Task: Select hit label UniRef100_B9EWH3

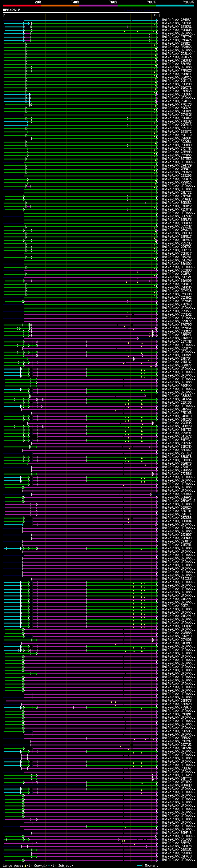Action: coord(177,61)
